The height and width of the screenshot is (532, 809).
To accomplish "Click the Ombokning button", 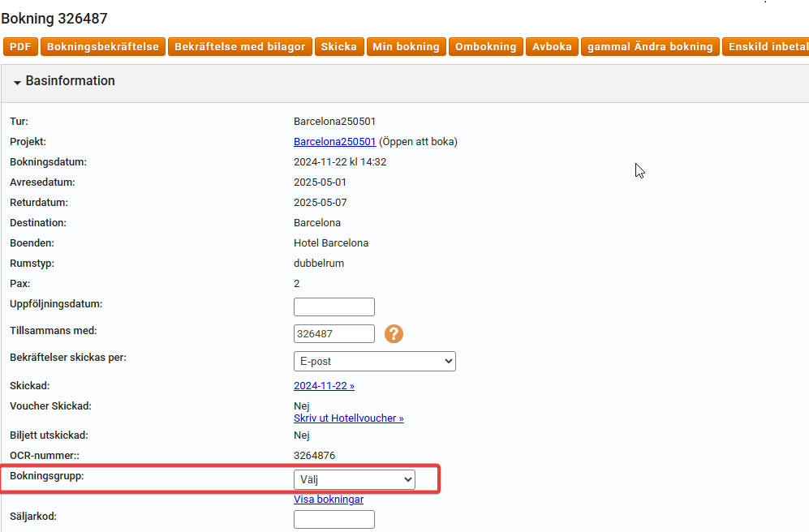I will coord(485,47).
